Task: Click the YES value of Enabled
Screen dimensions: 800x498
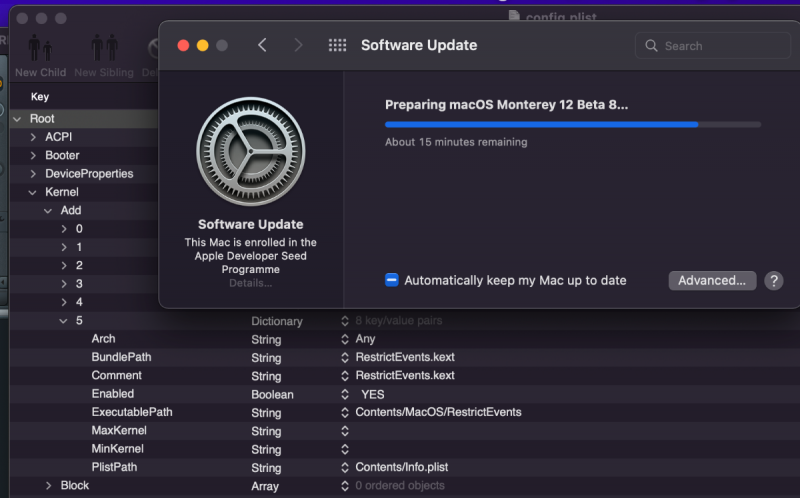Action: [373, 395]
